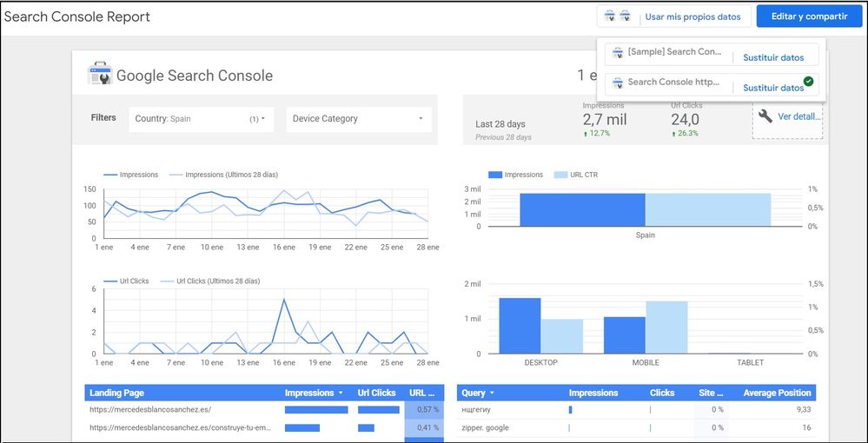Click Sustituir datos for Search Console http source
The width and height of the screenshot is (868, 443).
coord(773,88)
